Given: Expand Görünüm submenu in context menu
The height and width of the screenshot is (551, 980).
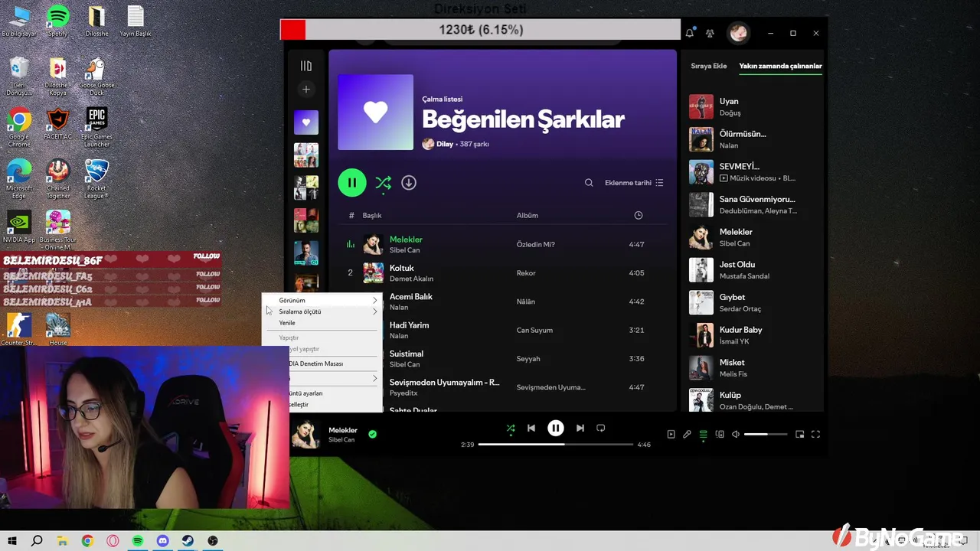Looking at the screenshot, I should tap(322, 301).
